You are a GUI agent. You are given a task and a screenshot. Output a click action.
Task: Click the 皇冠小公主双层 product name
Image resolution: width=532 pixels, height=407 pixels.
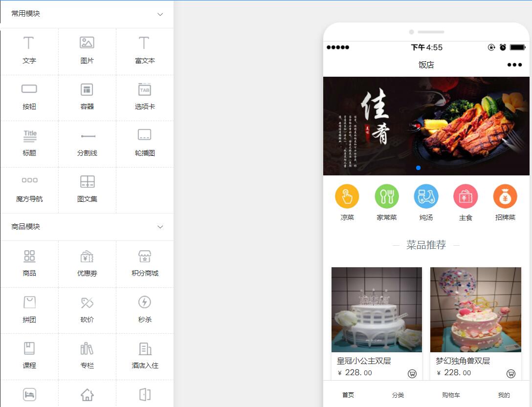(x=364, y=361)
